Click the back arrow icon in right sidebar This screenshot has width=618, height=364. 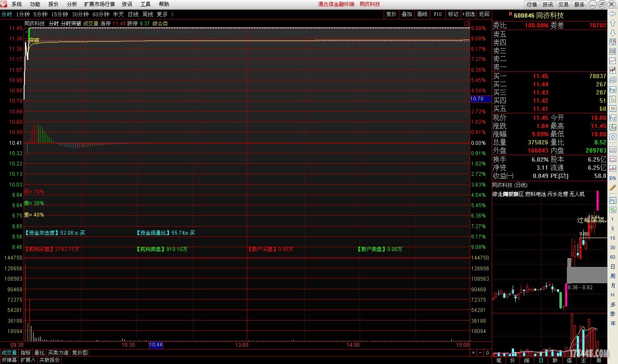pos(613,14)
